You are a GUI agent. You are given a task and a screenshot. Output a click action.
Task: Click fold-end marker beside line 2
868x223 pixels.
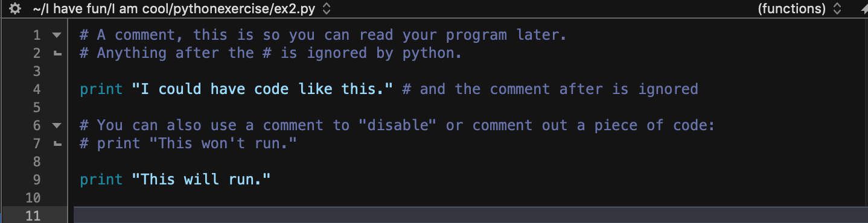click(57, 53)
